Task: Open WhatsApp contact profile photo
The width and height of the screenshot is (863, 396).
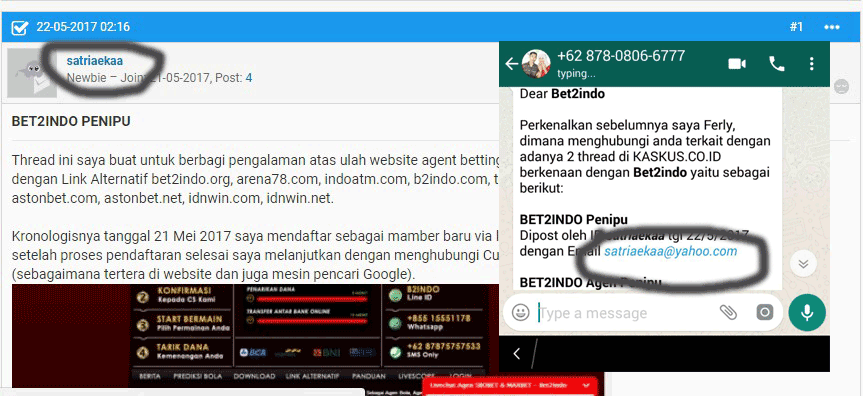Action: [536, 64]
